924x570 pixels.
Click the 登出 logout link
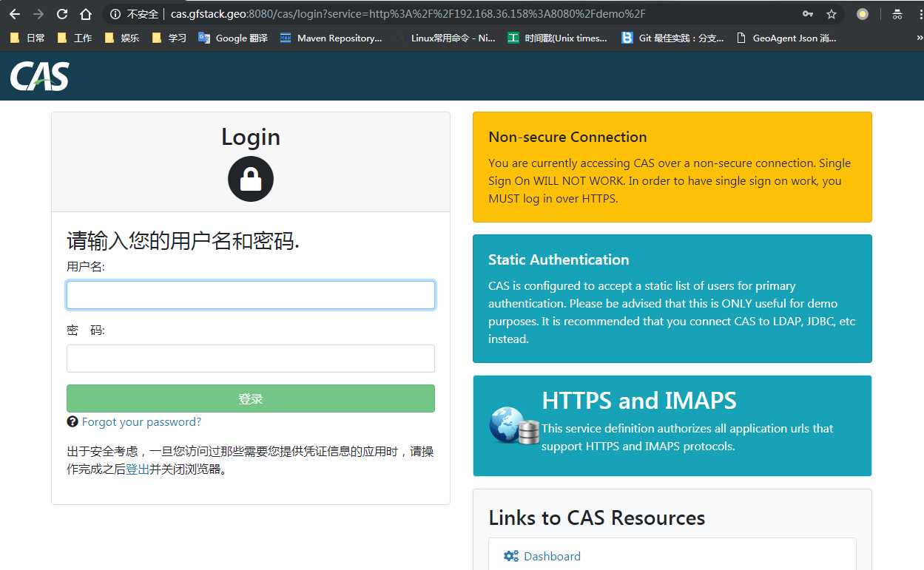click(x=138, y=469)
